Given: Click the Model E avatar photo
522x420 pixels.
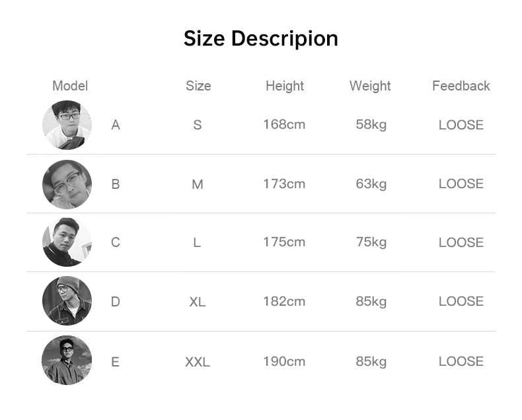Looking at the screenshot, I should tap(67, 361).
